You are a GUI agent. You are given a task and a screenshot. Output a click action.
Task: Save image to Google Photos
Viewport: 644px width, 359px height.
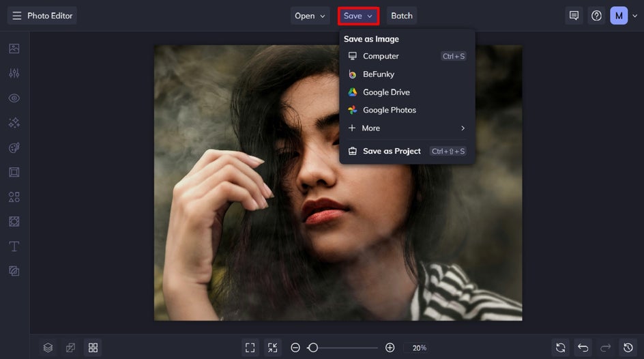point(407,110)
